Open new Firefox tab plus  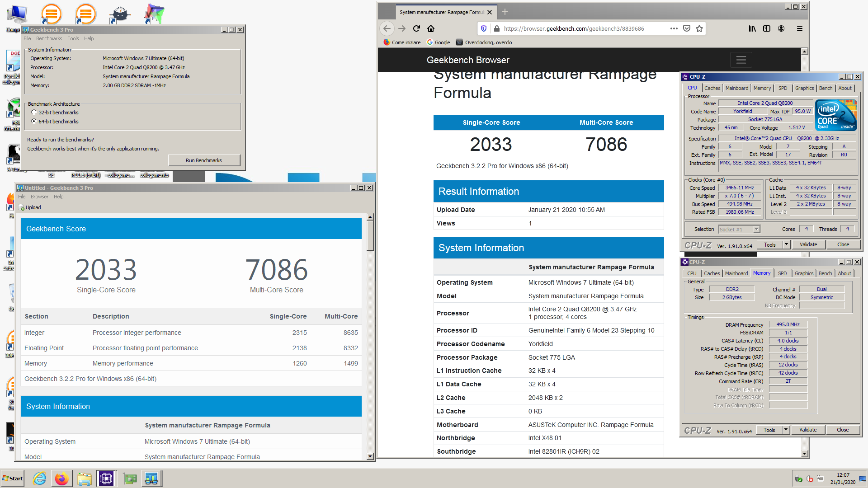point(505,12)
